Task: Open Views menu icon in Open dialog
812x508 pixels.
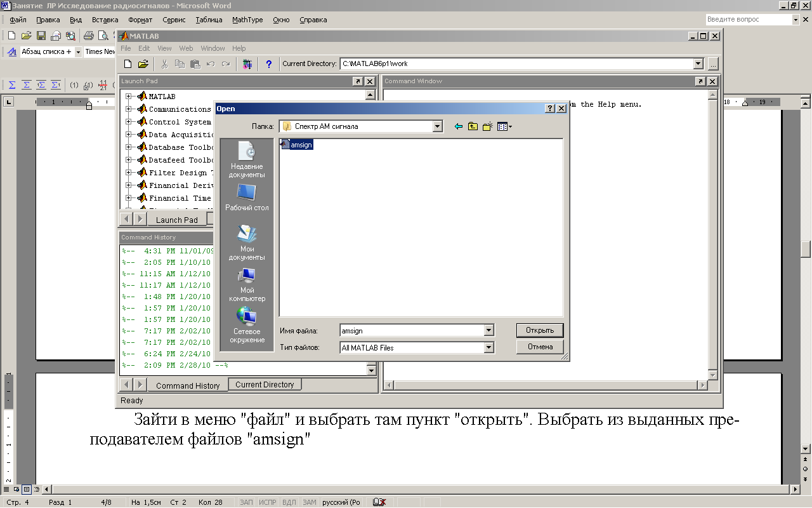Action: point(504,126)
